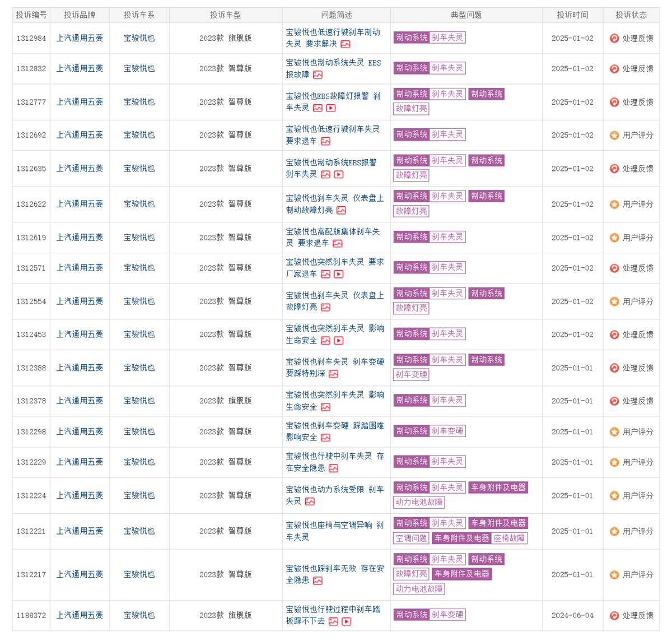Image resolution: width=672 pixels, height=641 pixels.
Task: Click 用户评分 star icon for complaint 1312217
Action: click(x=614, y=575)
